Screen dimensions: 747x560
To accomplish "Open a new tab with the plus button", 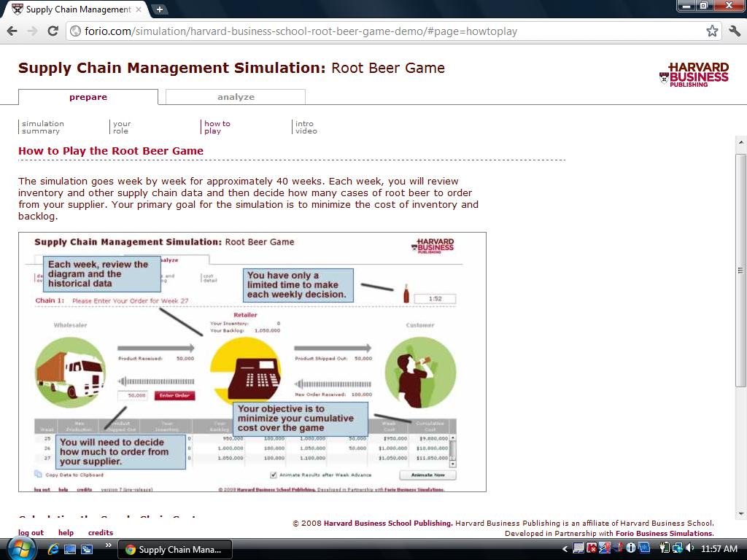I will tap(160, 9).
